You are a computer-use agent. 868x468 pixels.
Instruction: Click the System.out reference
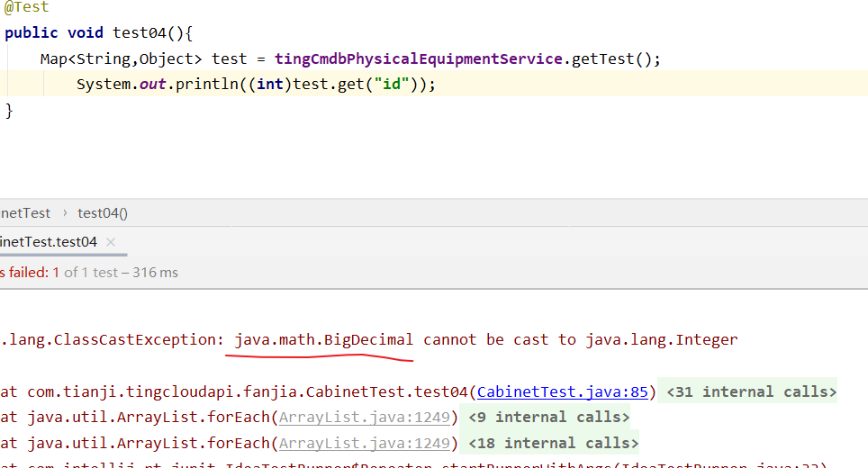[x=122, y=84]
